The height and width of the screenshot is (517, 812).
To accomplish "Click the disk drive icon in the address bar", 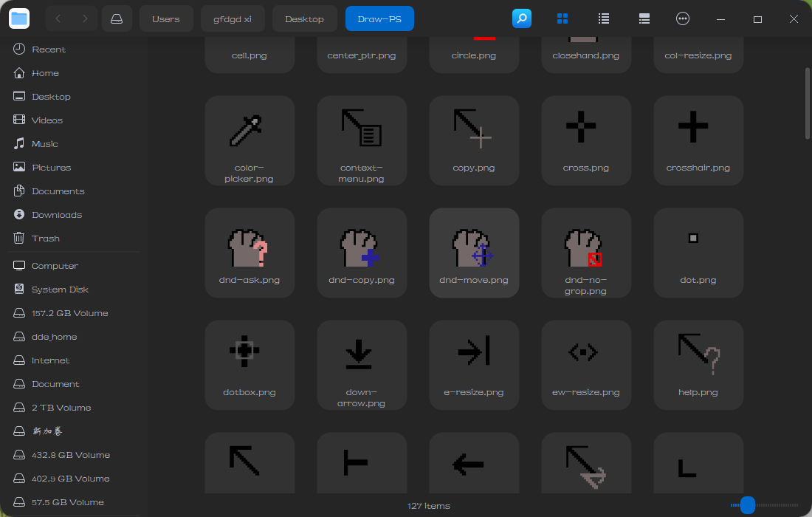I will (x=117, y=18).
